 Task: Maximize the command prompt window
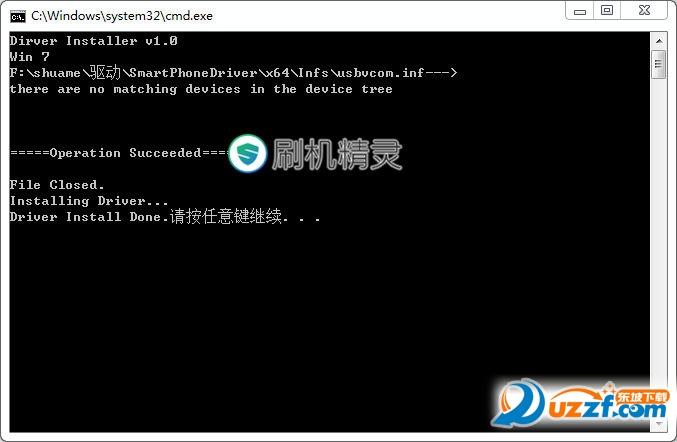pyautogui.click(x=607, y=10)
